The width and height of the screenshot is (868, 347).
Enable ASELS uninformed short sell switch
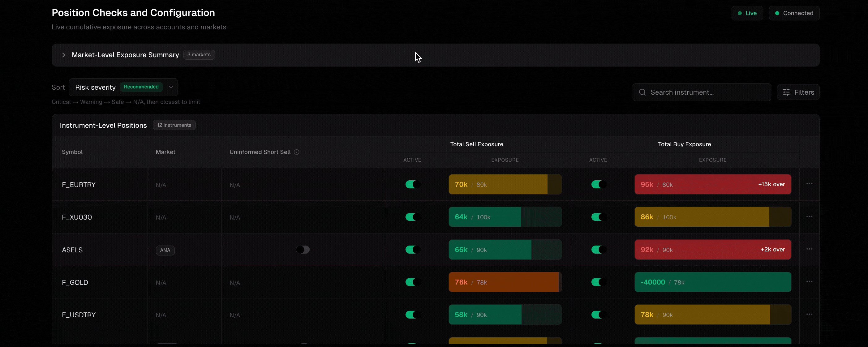303,250
